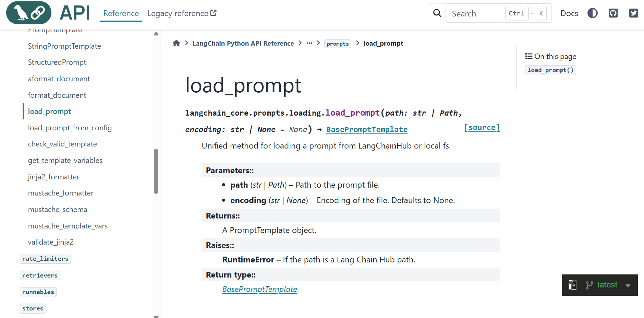Expand the stores module

[33, 308]
